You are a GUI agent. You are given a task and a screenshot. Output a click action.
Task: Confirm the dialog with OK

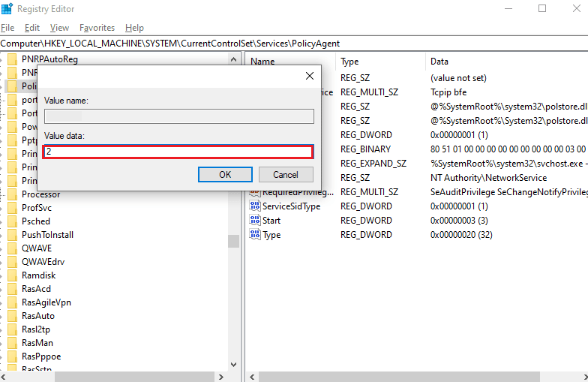(x=225, y=174)
